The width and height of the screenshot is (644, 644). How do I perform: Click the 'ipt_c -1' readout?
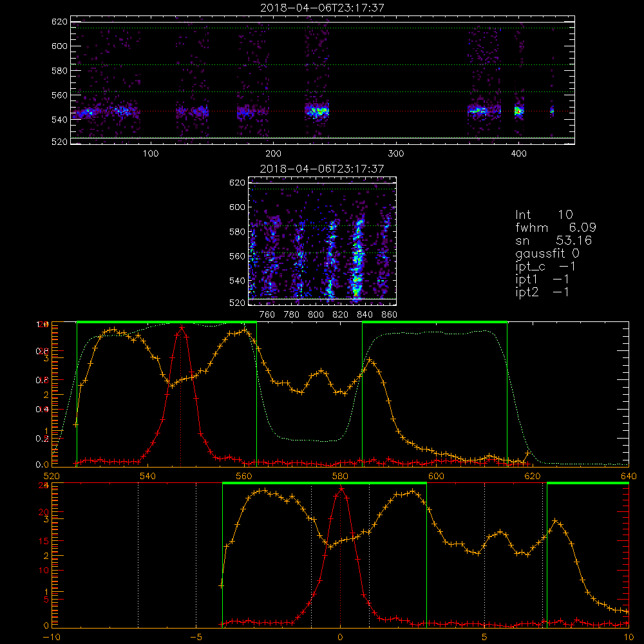click(x=545, y=267)
